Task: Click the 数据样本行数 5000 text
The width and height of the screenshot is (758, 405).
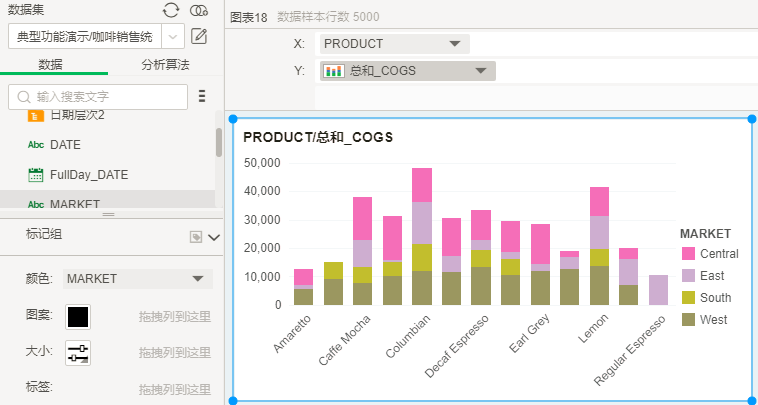Action: click(x=328, y=17)
